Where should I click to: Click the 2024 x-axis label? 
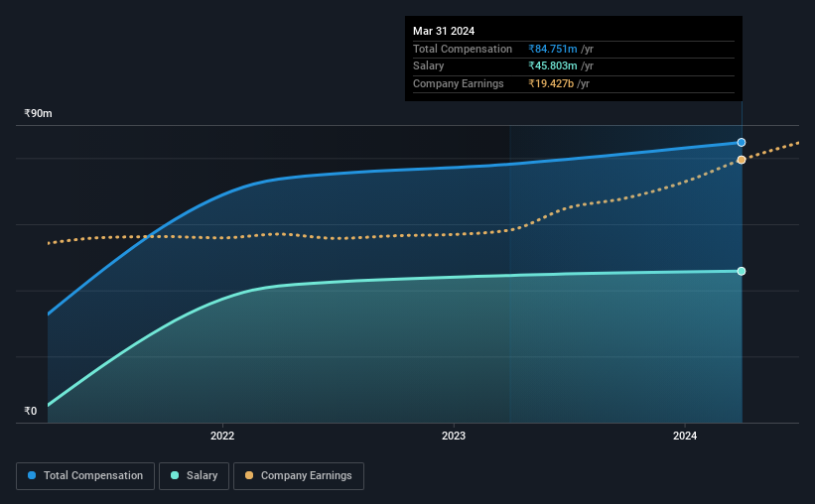point(685,436)
